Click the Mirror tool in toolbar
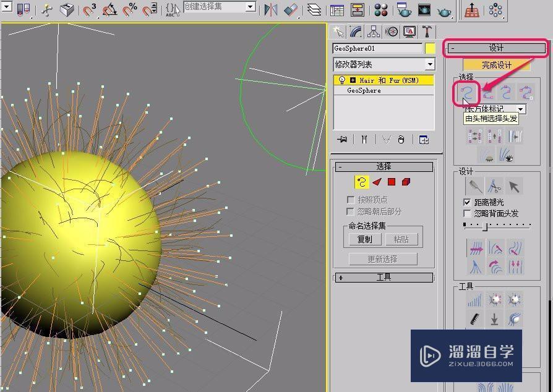 tap(271, 10)
